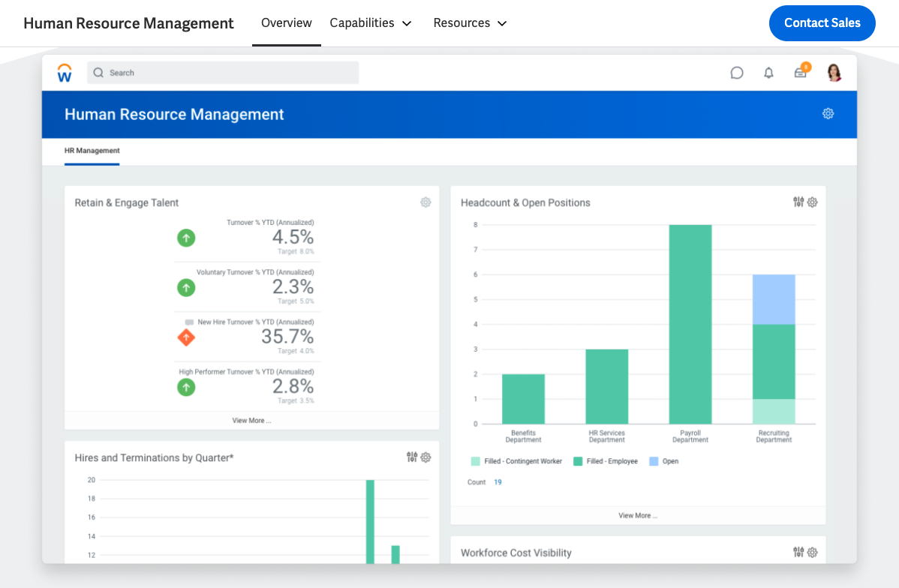This screenshot has width=899, height=588.
Task: Click the Open segment of Recruiting Department bar
Action: pyautogui.click(x=774, y=300)
